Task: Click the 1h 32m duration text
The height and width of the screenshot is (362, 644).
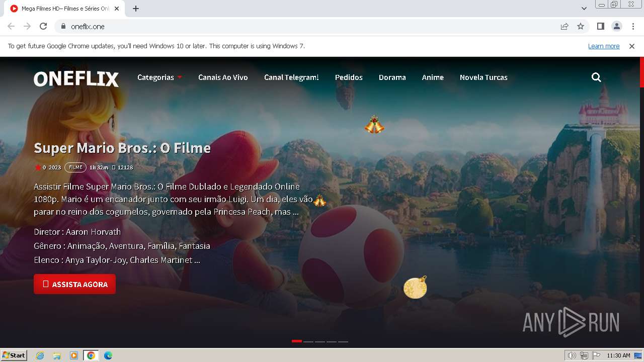Action: [99, 167]
